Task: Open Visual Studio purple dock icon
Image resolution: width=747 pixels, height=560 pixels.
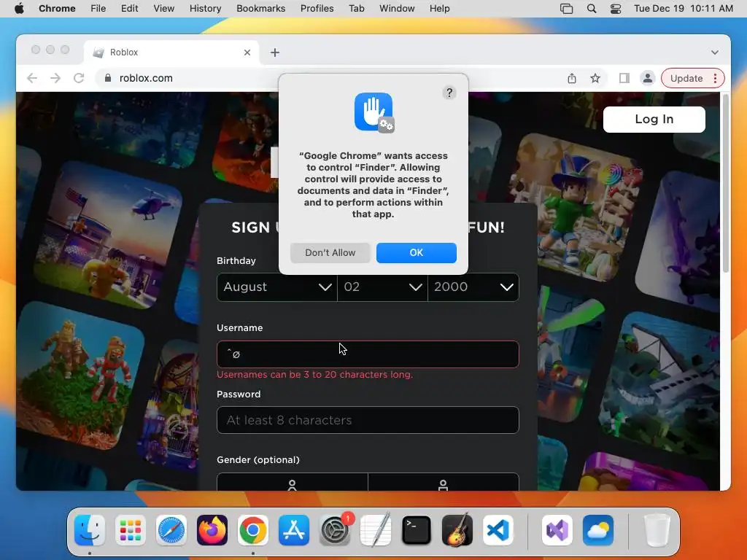Action: 557,530
